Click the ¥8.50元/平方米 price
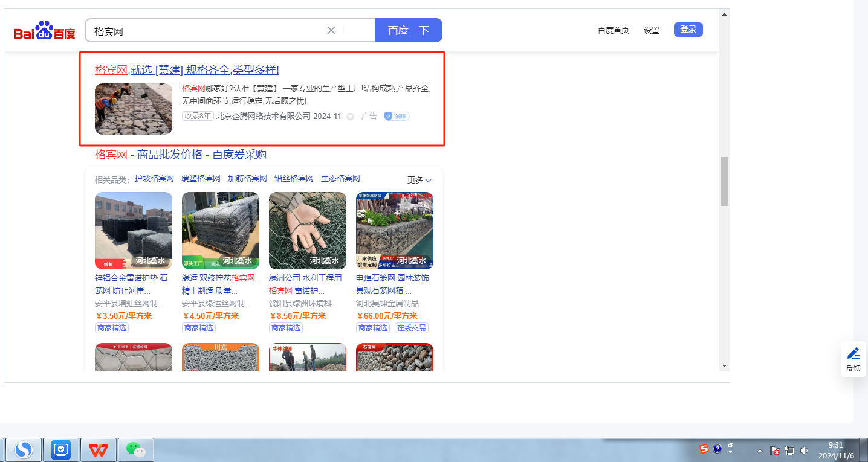This screenshot has width=868, height=462. 297,316
